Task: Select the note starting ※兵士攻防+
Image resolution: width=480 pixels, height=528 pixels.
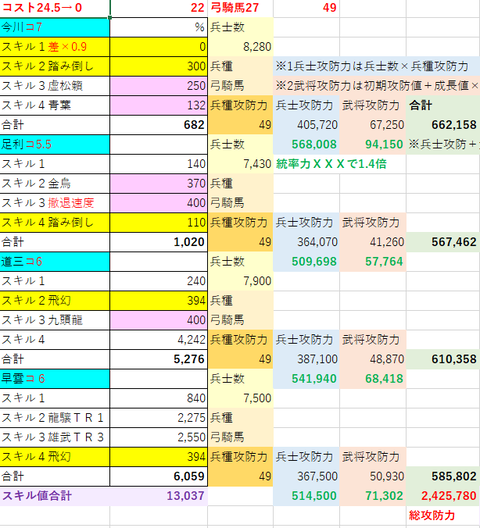Action: (443, 144)
